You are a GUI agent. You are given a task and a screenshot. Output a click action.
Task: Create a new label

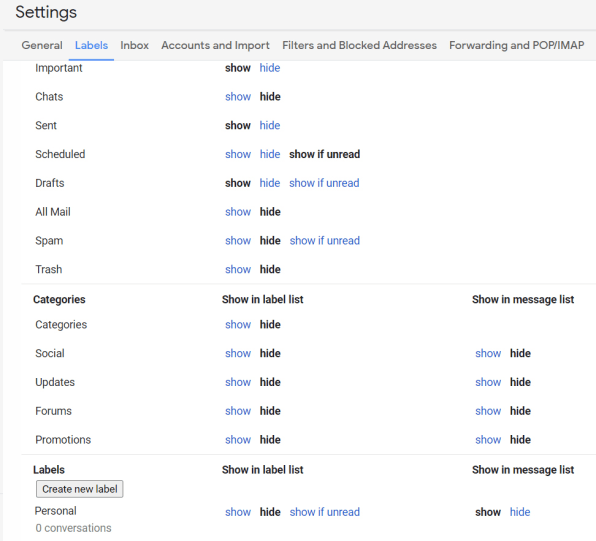[79, 489]
